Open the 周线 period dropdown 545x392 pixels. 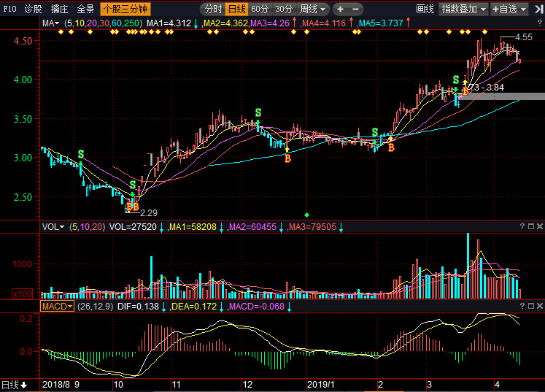(314, 9)
